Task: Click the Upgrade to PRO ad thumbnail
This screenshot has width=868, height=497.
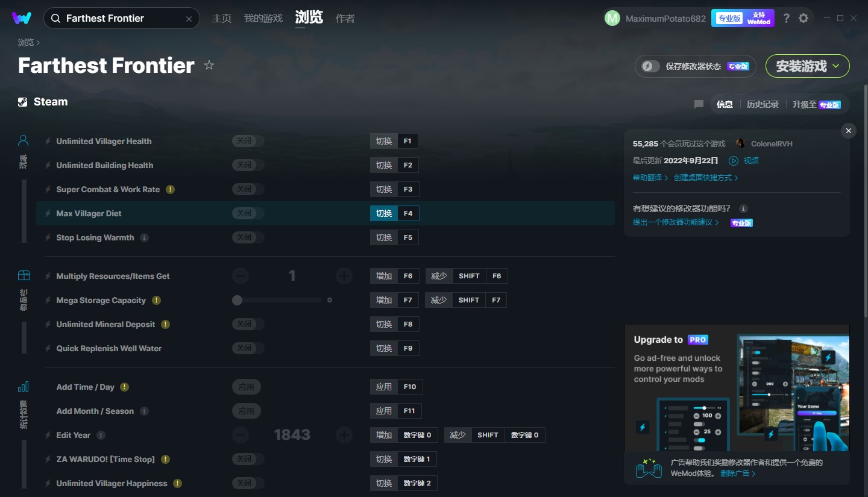Action: pyautogui.click(x=737, y=387)
